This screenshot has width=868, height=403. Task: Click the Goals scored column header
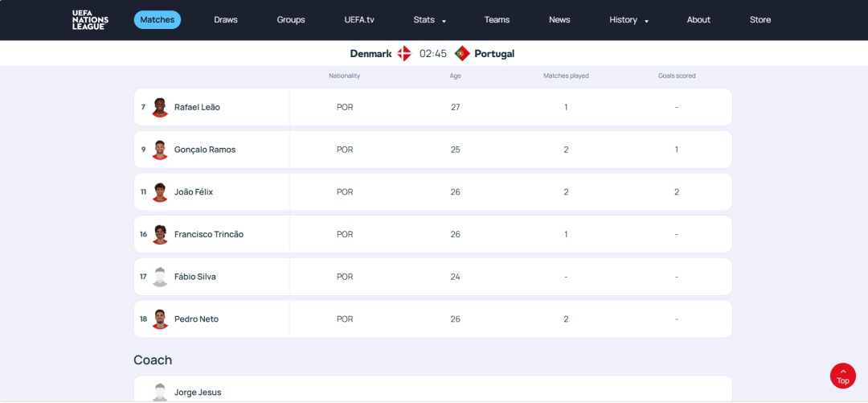pyautogui.click(x=677, y=76)
